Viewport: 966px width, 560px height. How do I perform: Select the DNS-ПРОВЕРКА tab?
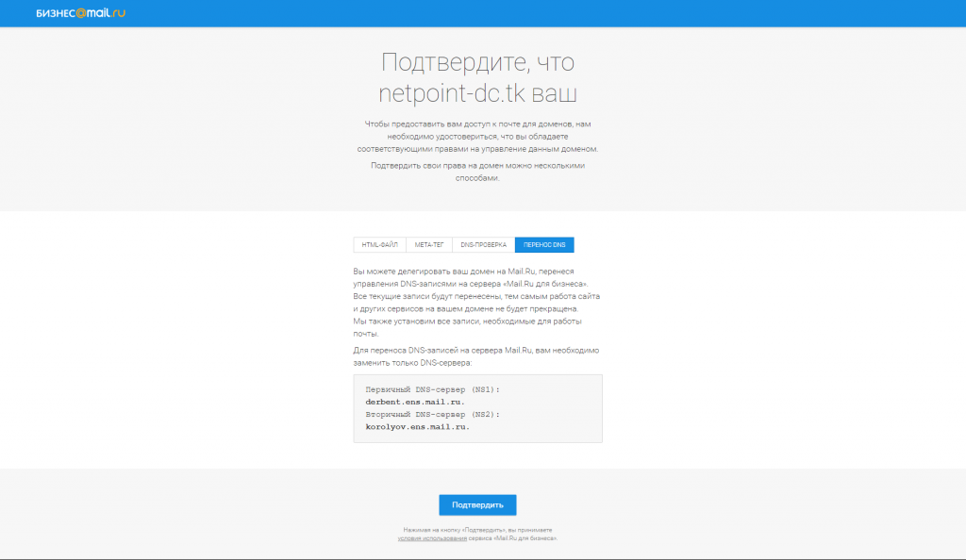pyautogui.click(x=483, y=245)
